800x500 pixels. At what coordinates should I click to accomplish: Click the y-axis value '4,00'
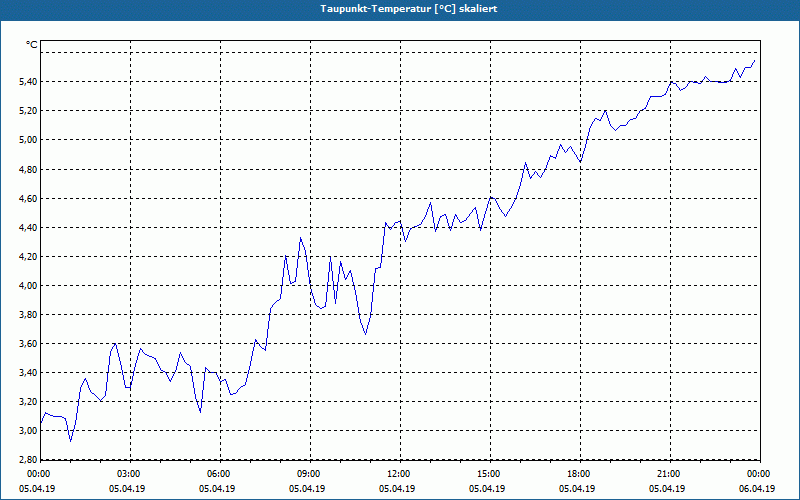28,286
